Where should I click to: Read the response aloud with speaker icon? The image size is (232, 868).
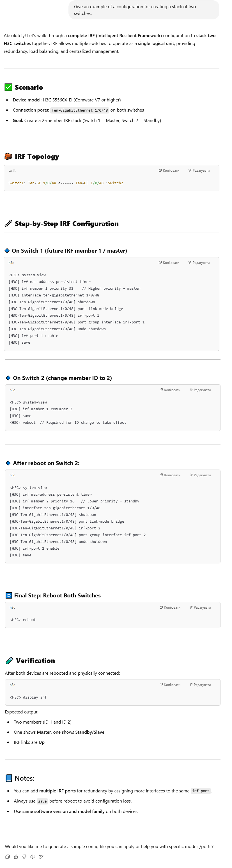click(x=33, y=856)
